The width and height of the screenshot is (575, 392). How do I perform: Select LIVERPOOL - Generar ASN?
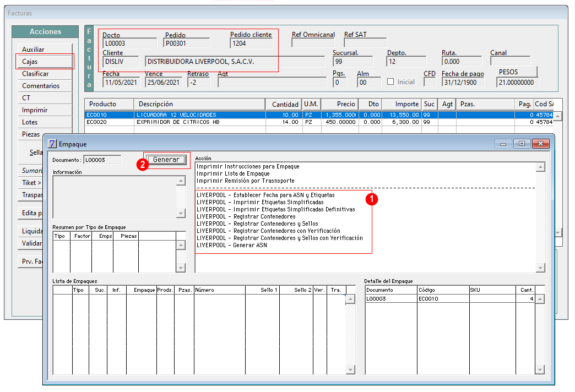point(231,245)
